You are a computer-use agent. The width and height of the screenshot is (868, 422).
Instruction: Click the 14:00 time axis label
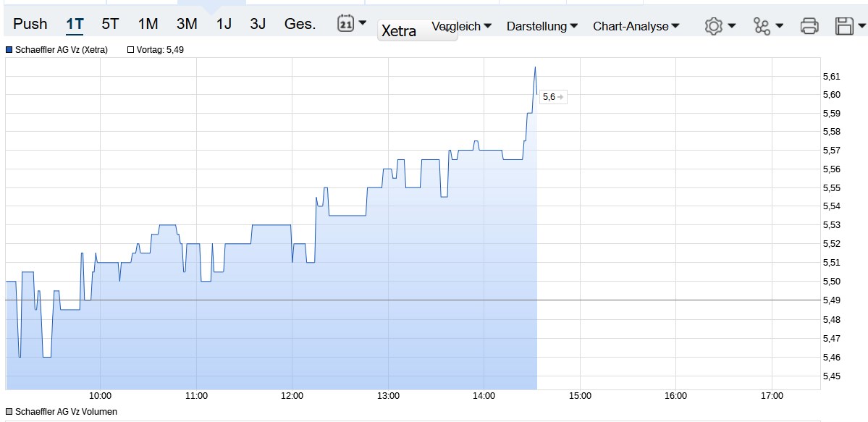pos(484,396)
